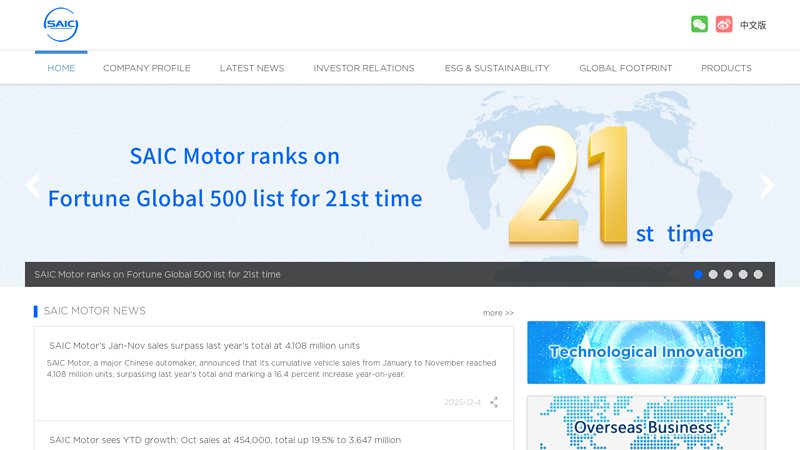Open the Overseas Business banner
Viewport: 800px width, 450px height.
[x=646, y=423]
